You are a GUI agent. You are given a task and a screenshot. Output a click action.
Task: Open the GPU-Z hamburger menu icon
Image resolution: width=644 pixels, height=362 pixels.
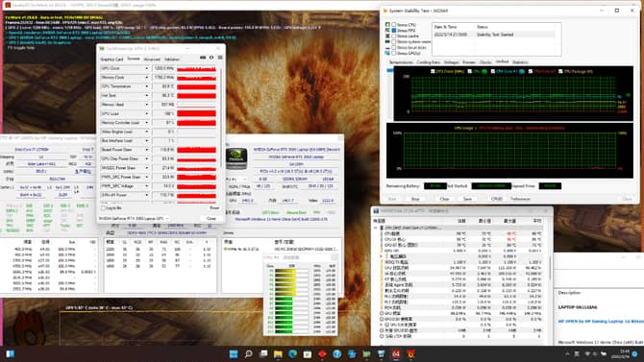(x=220, y=58)
